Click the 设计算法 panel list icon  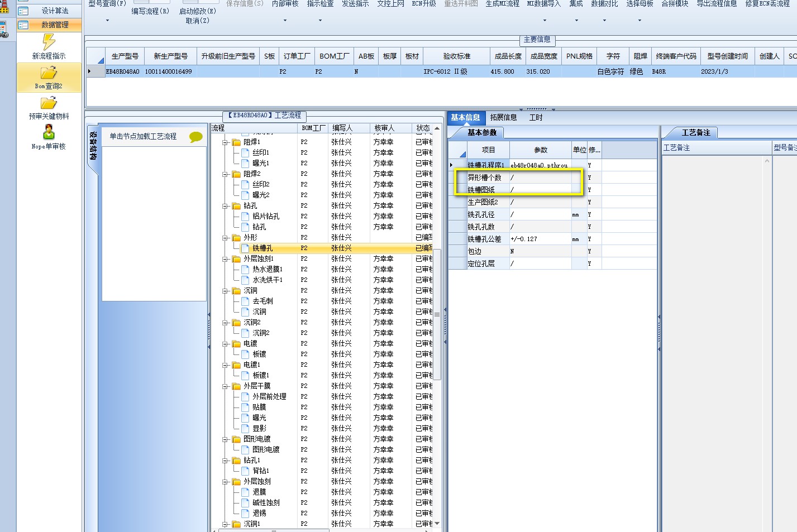[x=23, y=11]
